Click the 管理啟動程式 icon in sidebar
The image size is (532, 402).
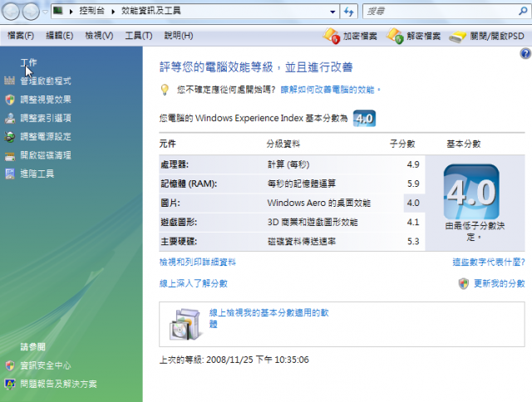click(x=9, y=81)
